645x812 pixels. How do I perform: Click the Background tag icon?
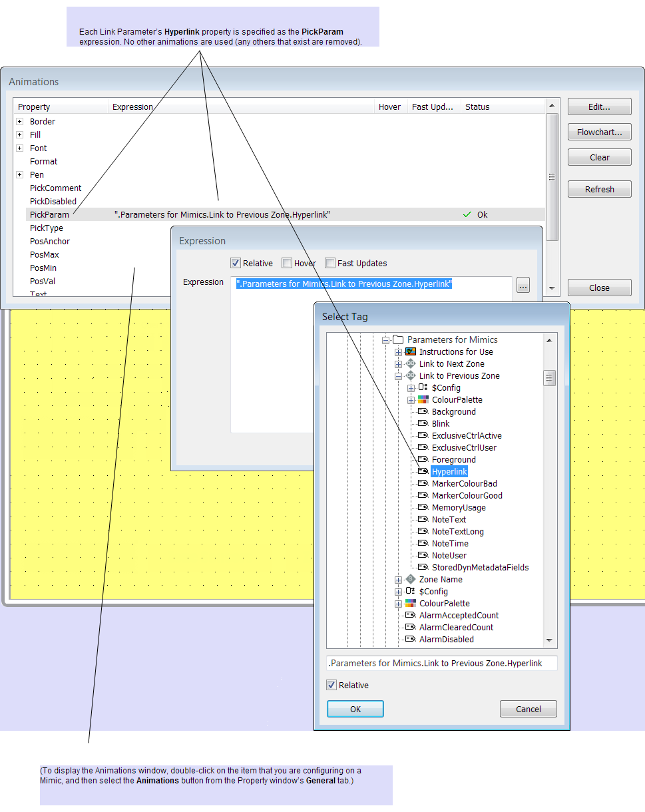tap(421, 411)
